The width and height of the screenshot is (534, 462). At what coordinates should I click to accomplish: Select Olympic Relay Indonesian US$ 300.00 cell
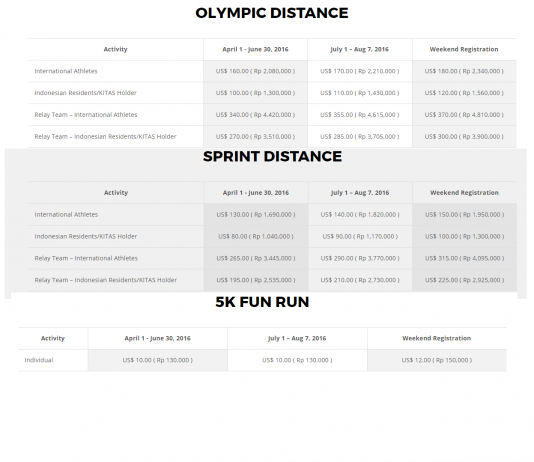[x=464, y=137]
